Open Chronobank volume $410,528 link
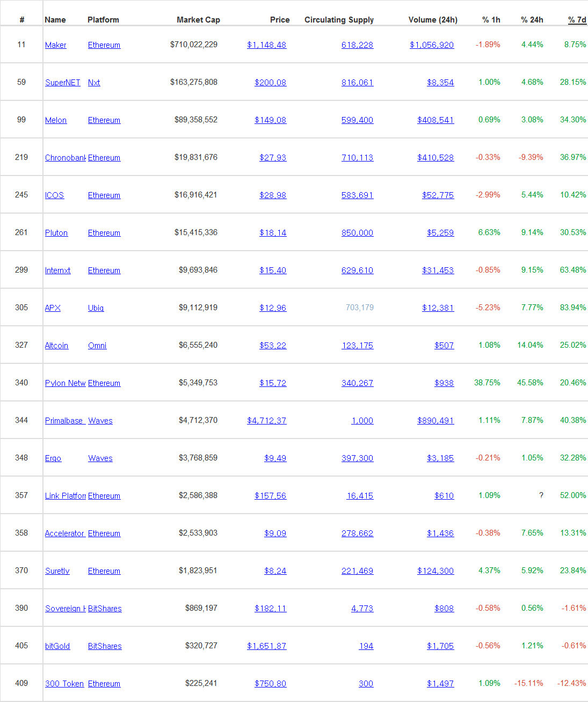Image resolution: width=588 pixels, height=702 pixels. (435, 158)
